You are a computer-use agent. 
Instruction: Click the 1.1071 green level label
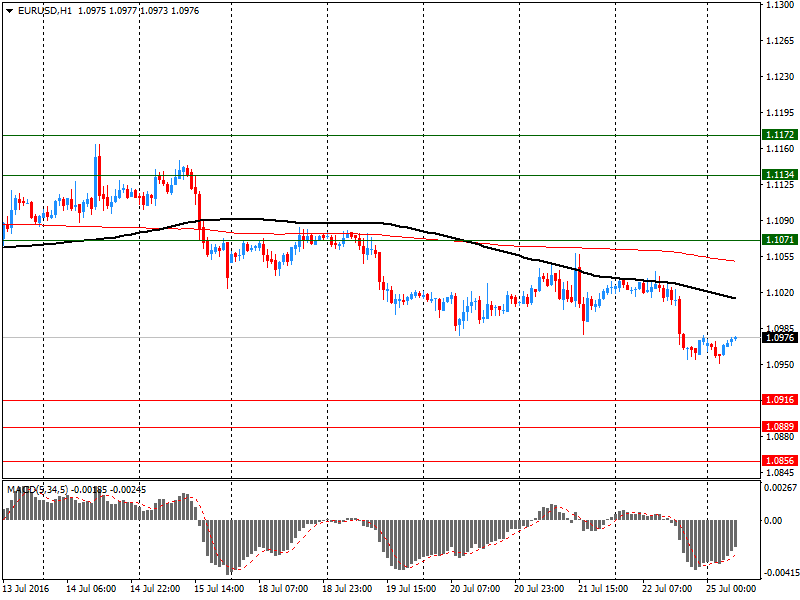pos(780,240)
